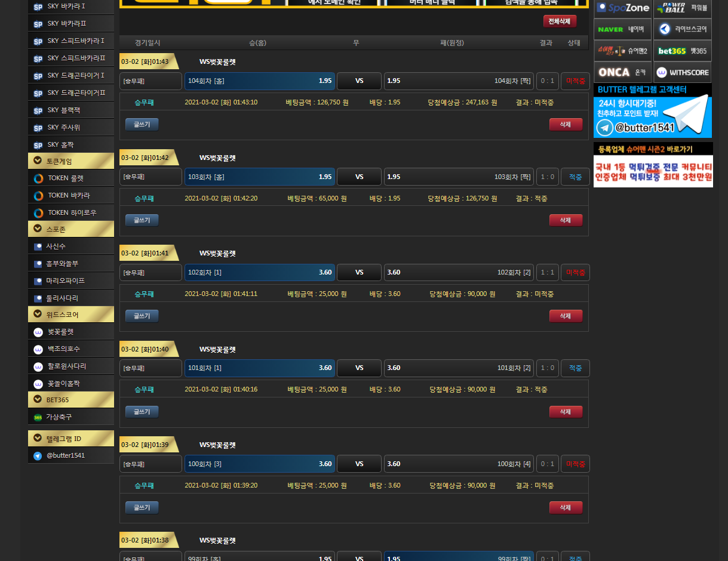Click the Telegram icon beside @butter1541
The width and height of the screenshot is (728, 561).
coord(38,455)
